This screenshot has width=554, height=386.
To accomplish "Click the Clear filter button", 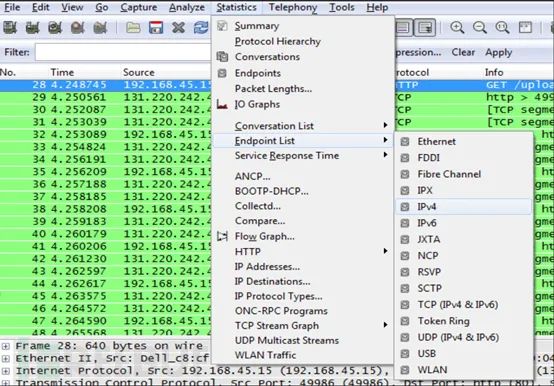I will (463, 52).
